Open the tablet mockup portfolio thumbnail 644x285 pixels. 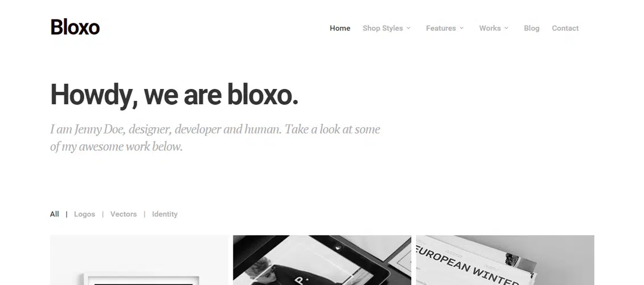[322, 260]
